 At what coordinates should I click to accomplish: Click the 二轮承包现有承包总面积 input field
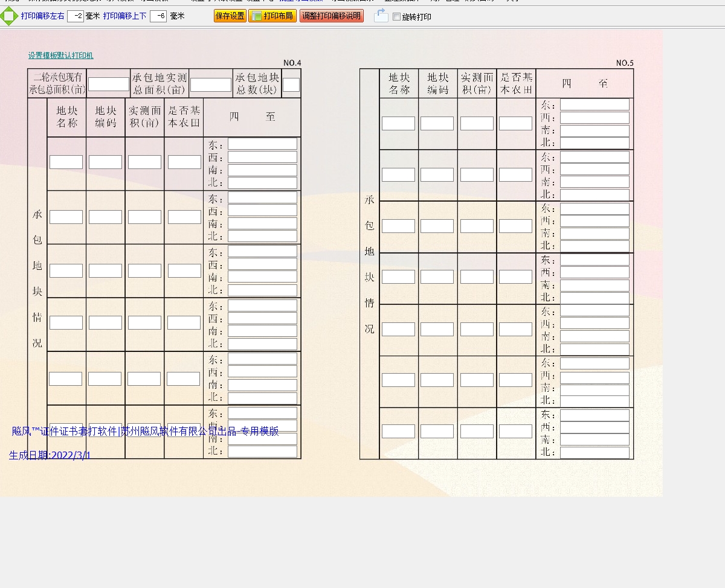tap(109, 84)
